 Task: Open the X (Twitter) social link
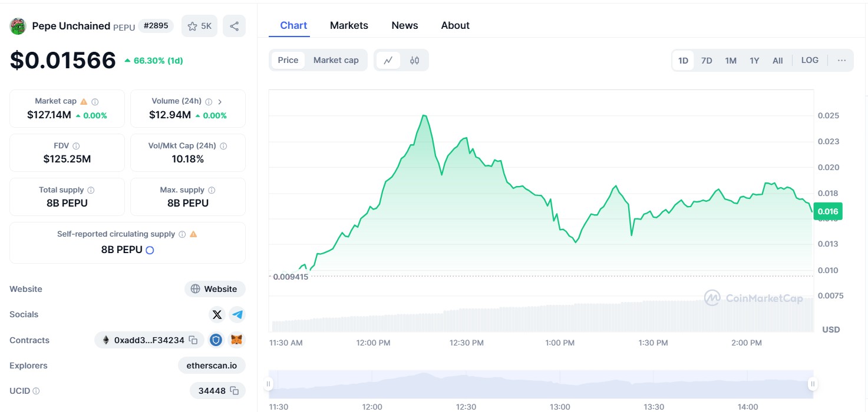click(x=217, y=314)
